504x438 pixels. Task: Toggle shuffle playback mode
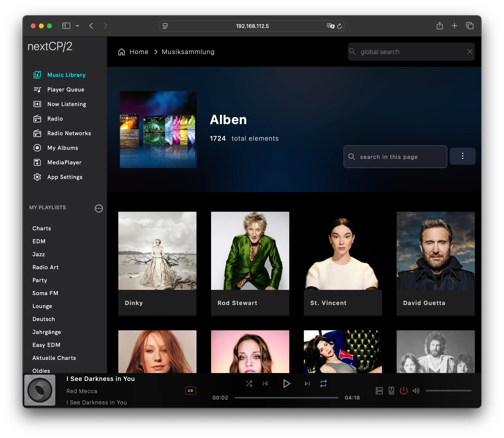[249, 384]
